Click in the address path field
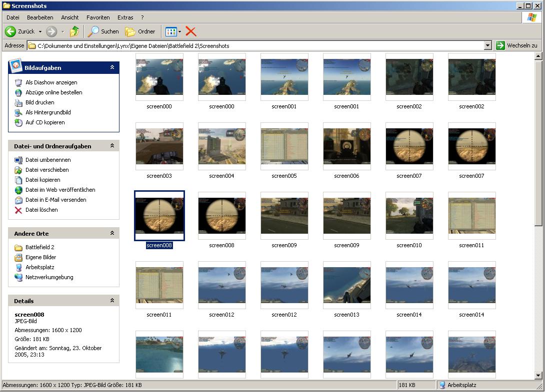The width and height of the screenshot is (545, 392). tap(255, 46)
